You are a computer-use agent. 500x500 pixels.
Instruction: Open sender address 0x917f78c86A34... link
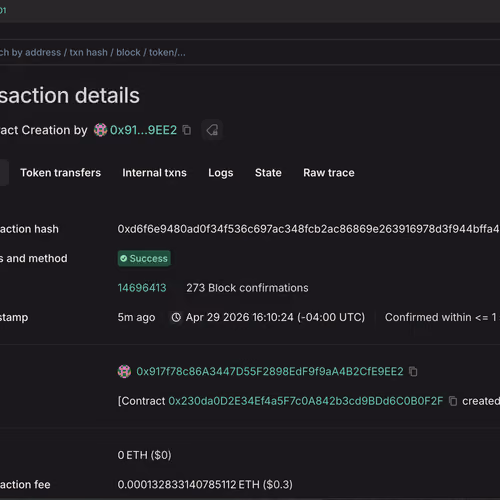[x=270, y=371]
